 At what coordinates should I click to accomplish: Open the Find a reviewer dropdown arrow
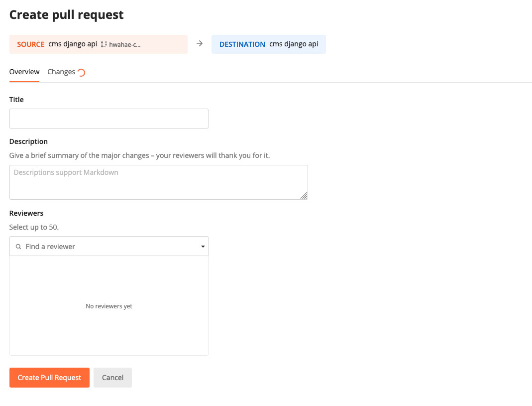pyautogui.click(x=203, y=246)
